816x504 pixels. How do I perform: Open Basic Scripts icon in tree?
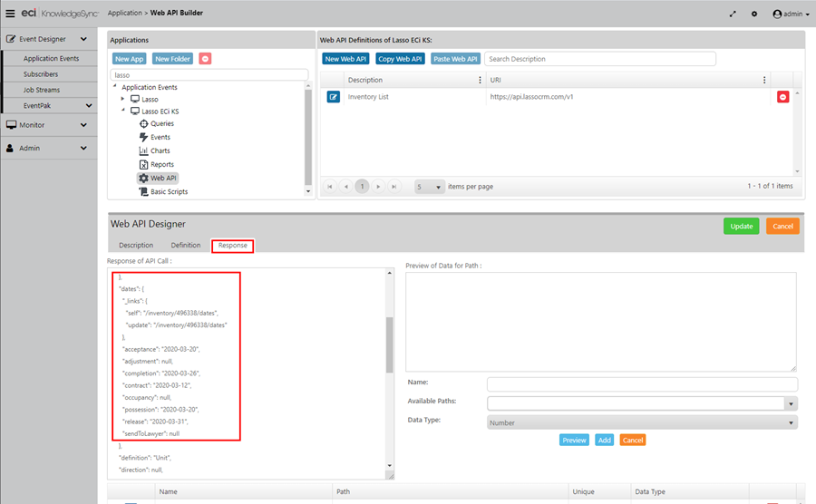143,191
